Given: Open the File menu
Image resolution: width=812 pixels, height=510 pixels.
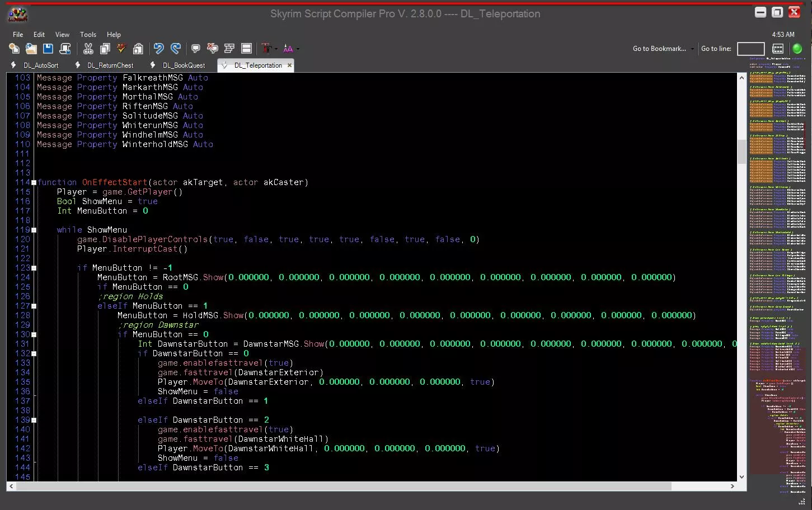Looking at the screenshot, I should [x=18, y=35].
